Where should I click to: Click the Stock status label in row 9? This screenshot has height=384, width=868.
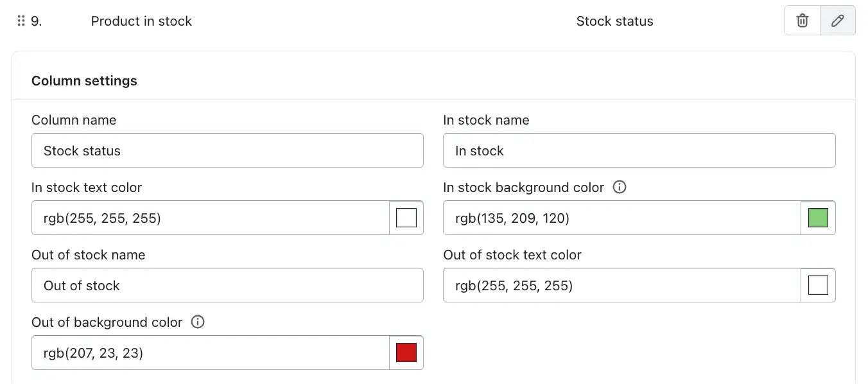614,21
